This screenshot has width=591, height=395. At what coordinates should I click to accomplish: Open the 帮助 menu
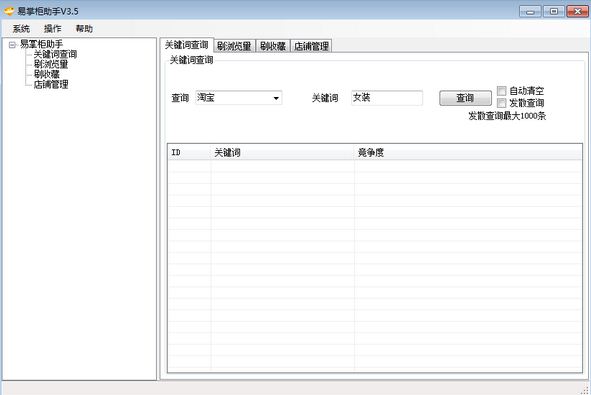[x=84, y=29]
